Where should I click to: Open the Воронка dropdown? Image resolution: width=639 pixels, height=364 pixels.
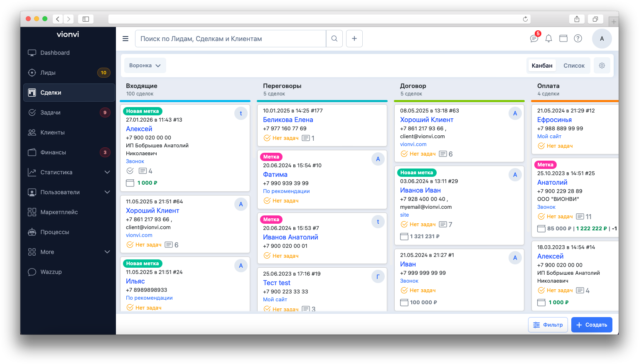tap(145, 66)
